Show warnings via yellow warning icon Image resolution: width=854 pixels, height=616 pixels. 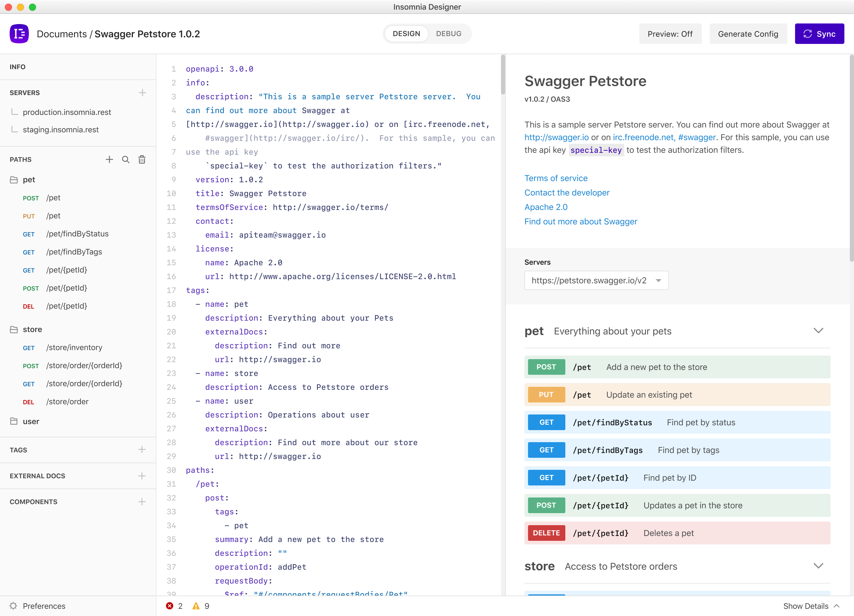point(196,606)
